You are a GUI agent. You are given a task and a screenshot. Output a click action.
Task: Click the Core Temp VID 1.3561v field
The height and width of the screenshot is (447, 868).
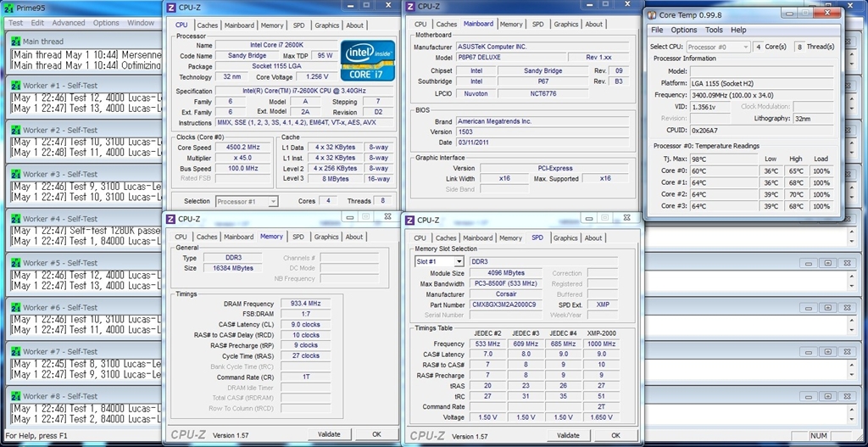[x=710, y=106]
